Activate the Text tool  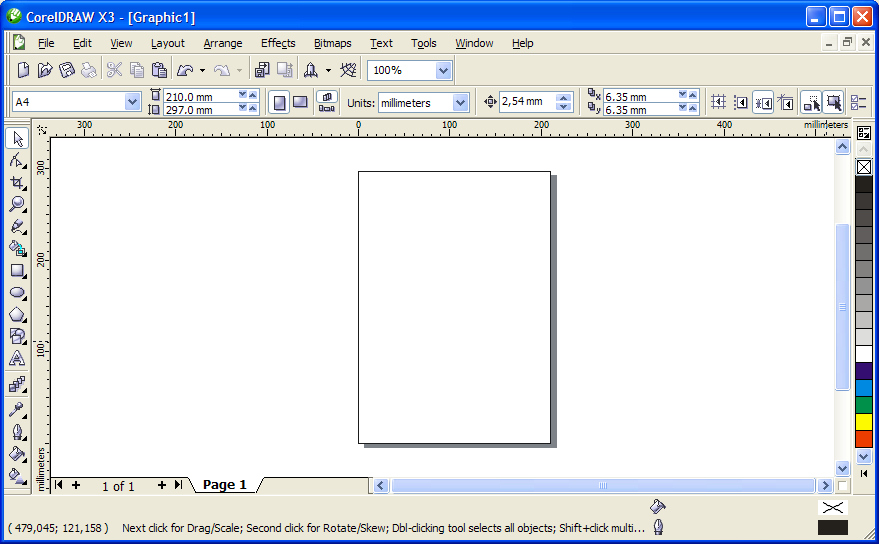[17, 358]
